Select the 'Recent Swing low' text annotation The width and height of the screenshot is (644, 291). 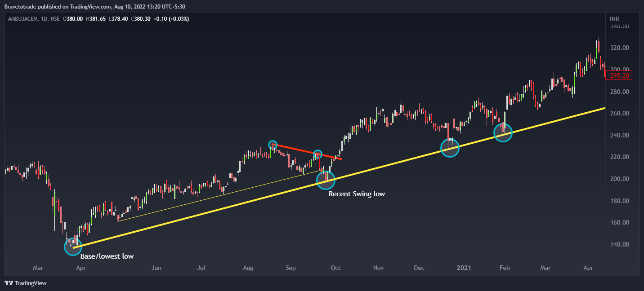[x=357, y=194]
